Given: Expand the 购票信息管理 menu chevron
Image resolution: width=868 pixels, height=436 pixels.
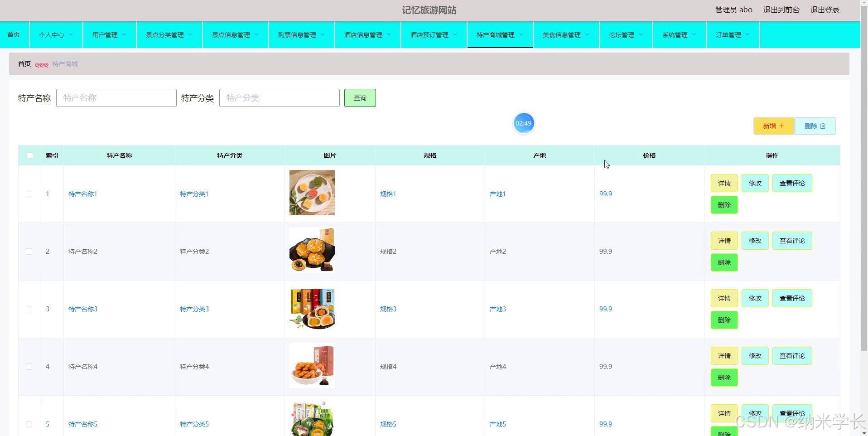Looking at the screenshot, I should click(x=323, y=34).
